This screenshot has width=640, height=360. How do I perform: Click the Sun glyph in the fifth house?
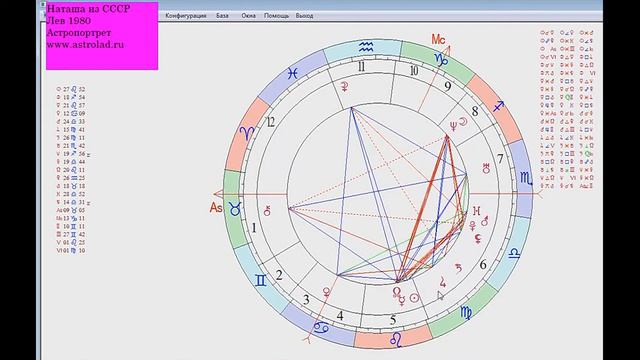click(x=414, y=298)
